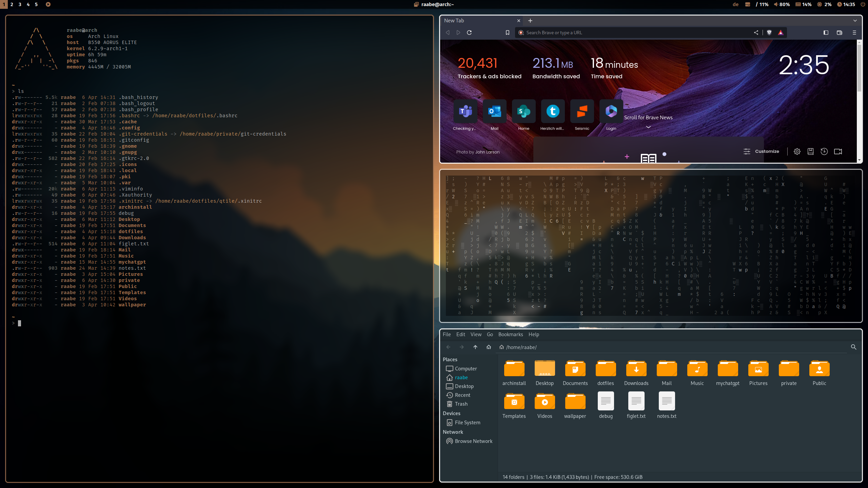Reload the page in Brave
Image resolution: width=868 pixels, height=488 pixels.
coord(469,33)
